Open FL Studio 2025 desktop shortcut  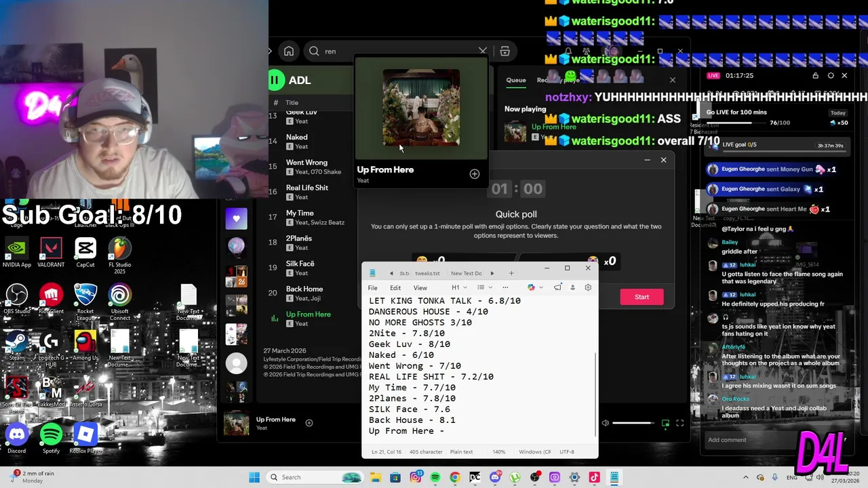pyautogui.click(x=120, y=256)
